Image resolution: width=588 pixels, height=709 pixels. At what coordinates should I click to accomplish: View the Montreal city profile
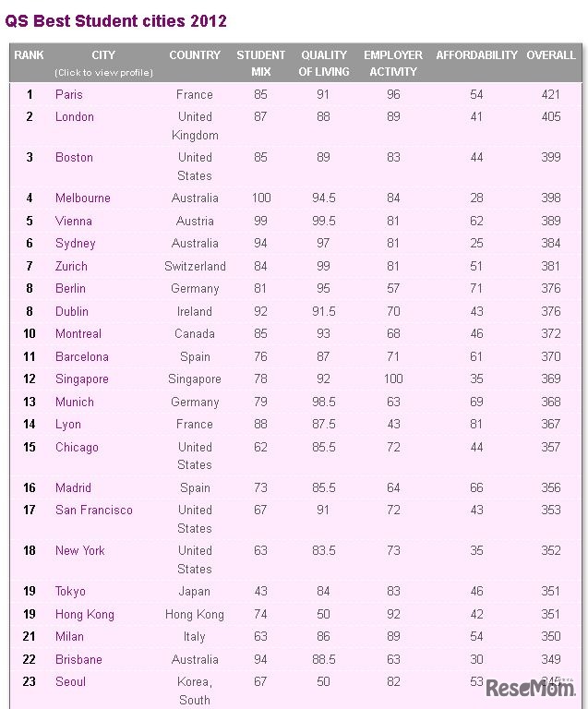click(78, 333)
